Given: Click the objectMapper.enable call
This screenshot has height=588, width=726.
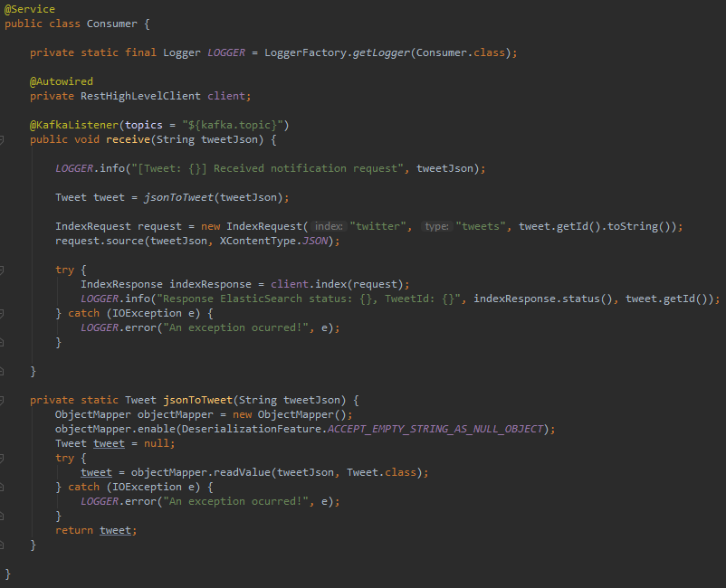Looking at the screenshot, I should tap(115, 430).
